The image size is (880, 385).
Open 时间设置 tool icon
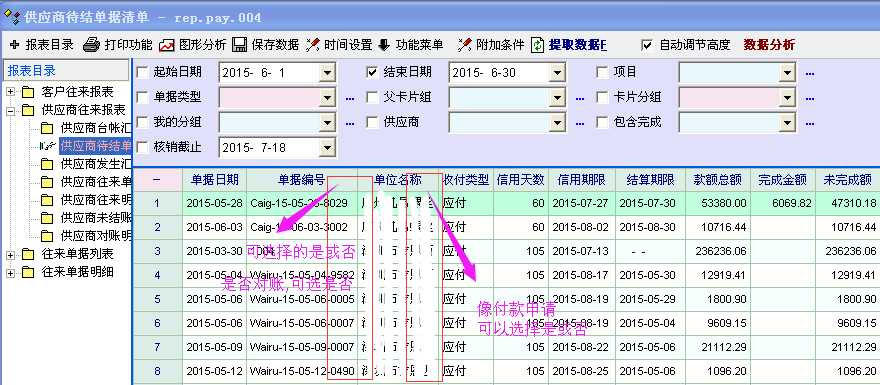(x=313, y=45)
